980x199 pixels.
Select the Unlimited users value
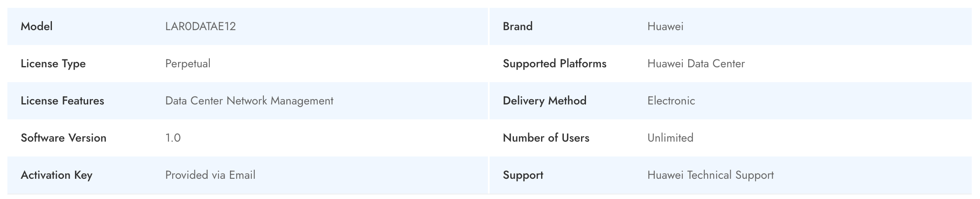point(670,138)
